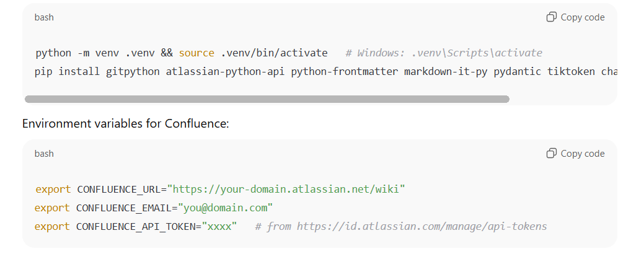The image size is (644, 259).
Task: Click the "# Windows: .venv\Scripts\activate" comment
Action: 444,53
